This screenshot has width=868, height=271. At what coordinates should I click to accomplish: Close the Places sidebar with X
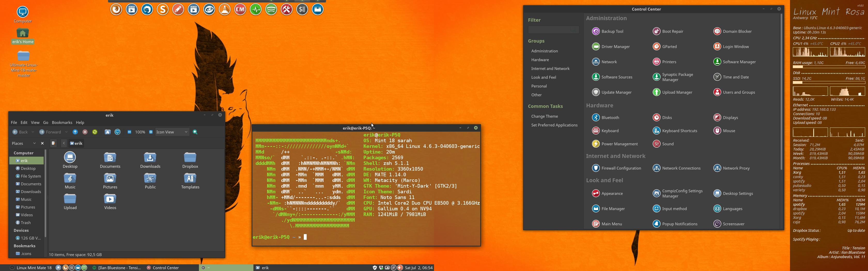(42, 144)
